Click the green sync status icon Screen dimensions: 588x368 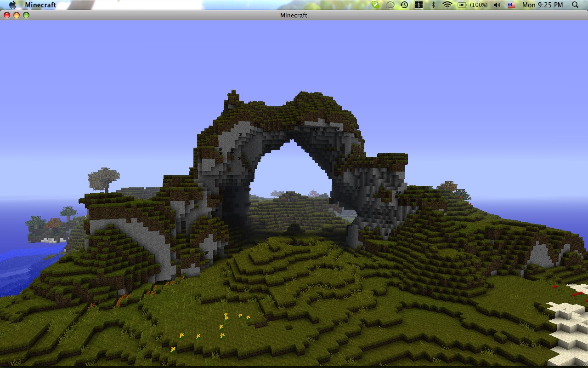376,5
